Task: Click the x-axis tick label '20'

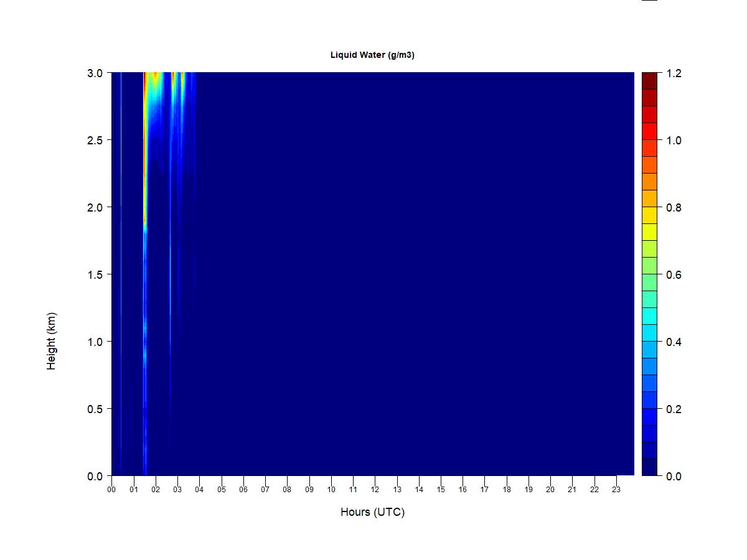Action: 550,490
